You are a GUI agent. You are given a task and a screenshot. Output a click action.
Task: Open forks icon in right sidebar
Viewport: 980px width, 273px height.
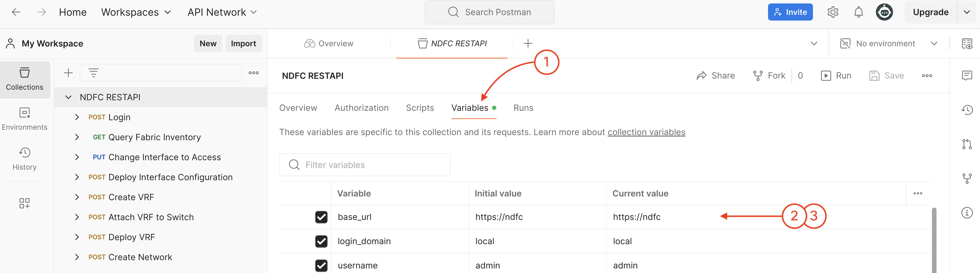point(967,178)
